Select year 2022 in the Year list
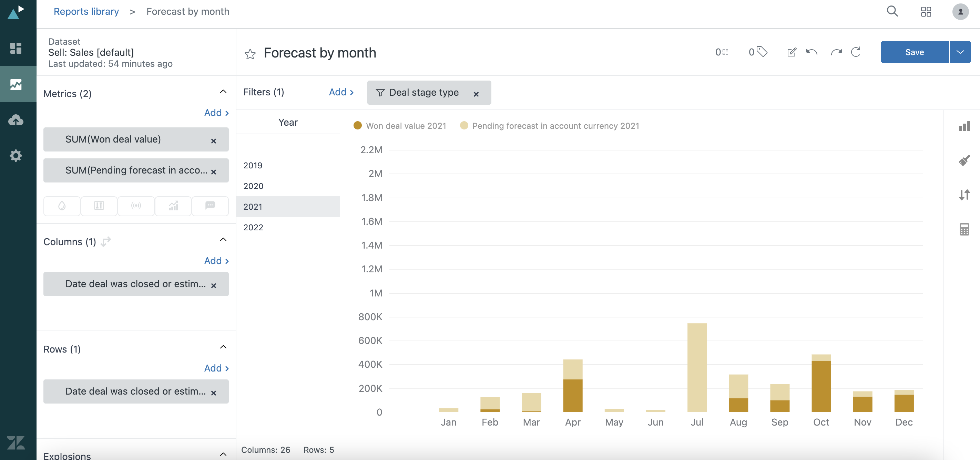 [x=253, y=227]
